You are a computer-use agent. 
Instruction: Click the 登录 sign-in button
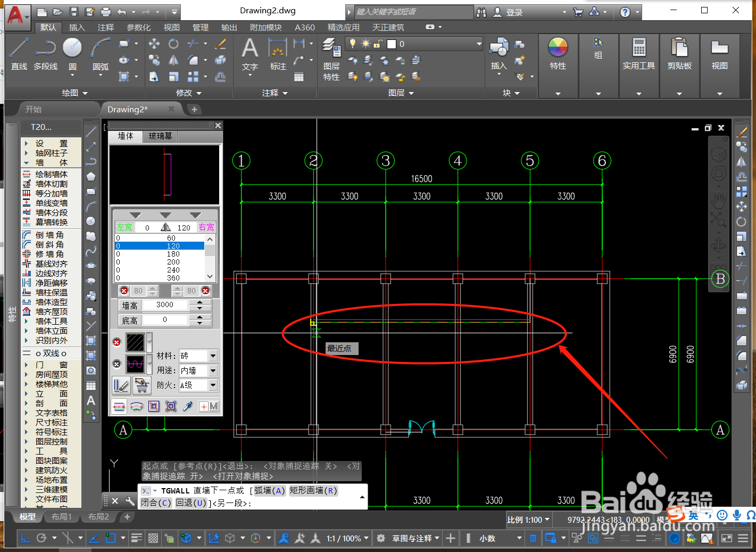[508, 12]
